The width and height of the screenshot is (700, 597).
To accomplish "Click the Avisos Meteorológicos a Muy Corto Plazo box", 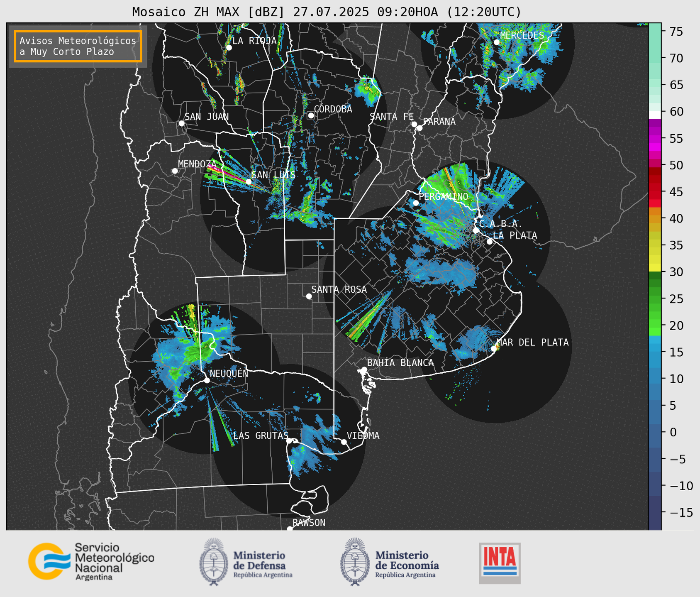I will (78, 46).
